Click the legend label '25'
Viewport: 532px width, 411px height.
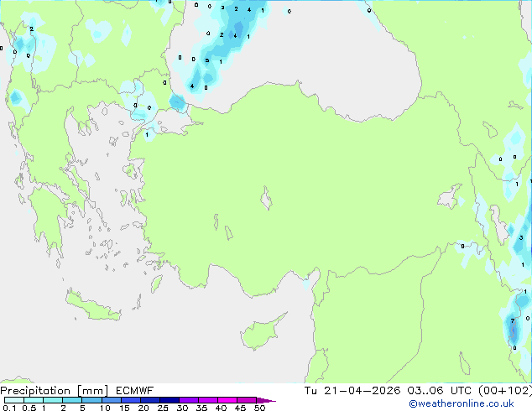click(x=163, y=408)
